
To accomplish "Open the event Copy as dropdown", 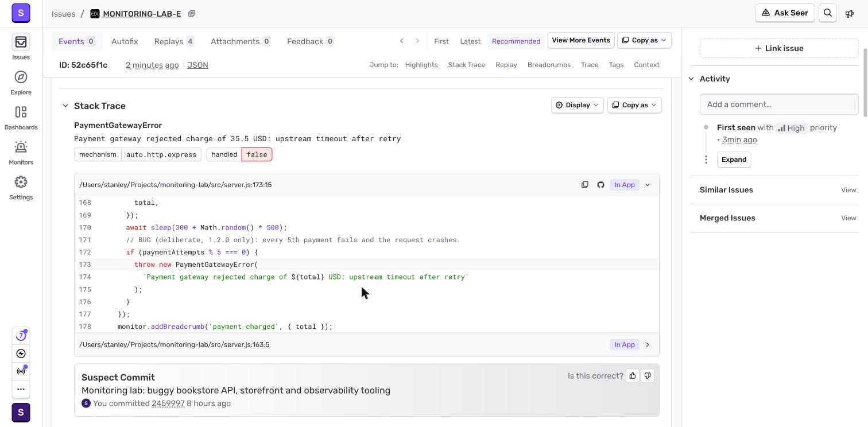I will pyautogui.click(x=644, y=40).
